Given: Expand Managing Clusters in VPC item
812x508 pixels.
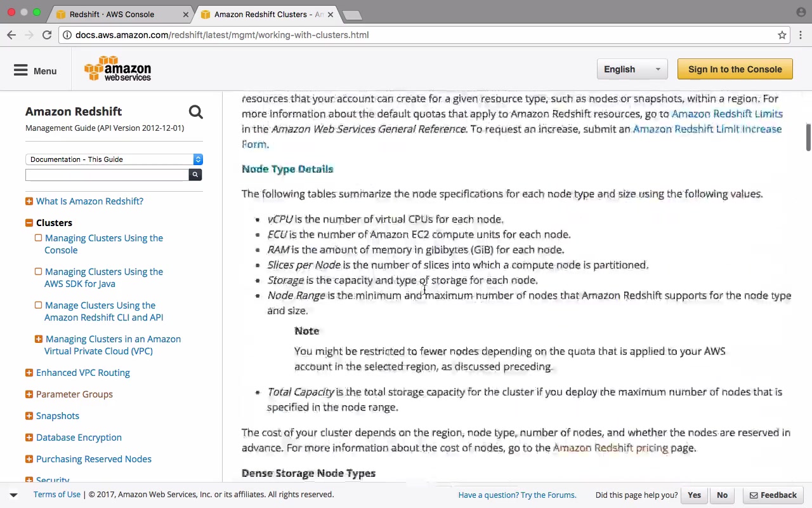Looking at the screenshot, I should (x=39, y=339).
